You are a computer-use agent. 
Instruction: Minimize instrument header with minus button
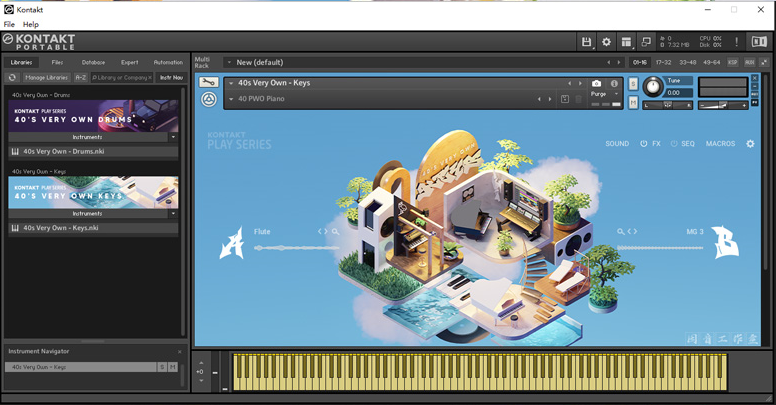pos(755,86)
